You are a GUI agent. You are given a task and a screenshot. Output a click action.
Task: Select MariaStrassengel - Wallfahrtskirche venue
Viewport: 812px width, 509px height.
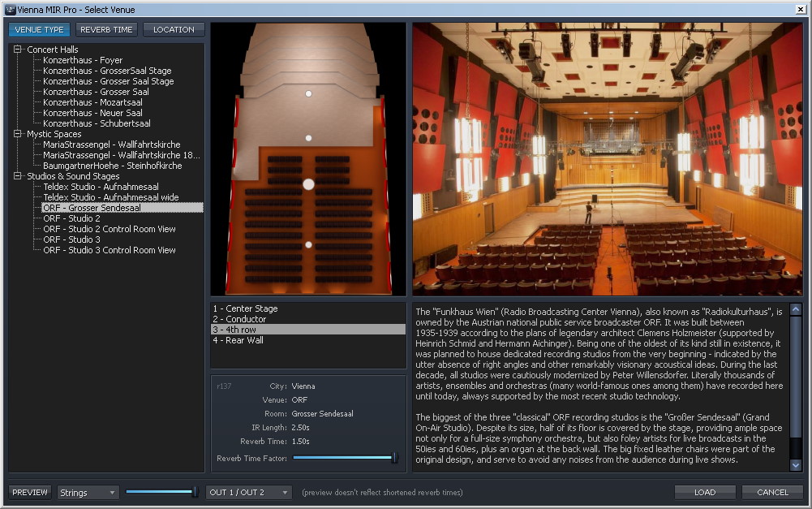111,145
